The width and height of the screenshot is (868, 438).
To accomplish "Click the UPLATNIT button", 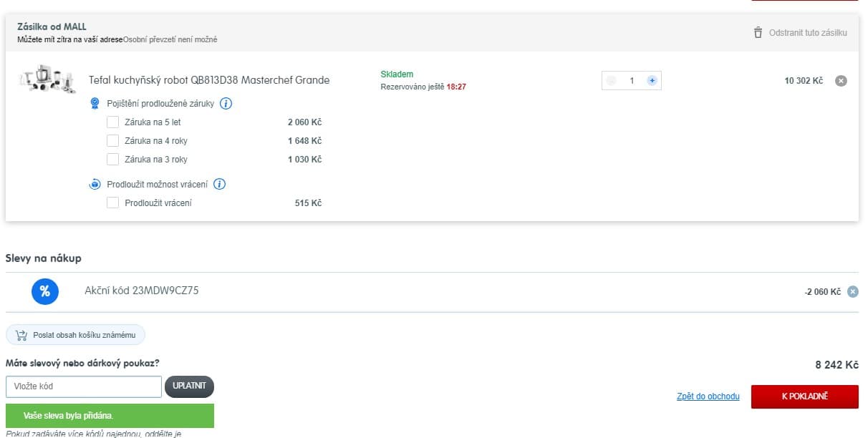I will 189,386.
